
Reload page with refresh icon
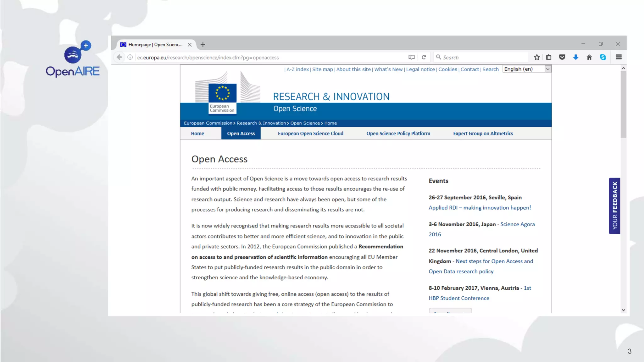point(424,57)
